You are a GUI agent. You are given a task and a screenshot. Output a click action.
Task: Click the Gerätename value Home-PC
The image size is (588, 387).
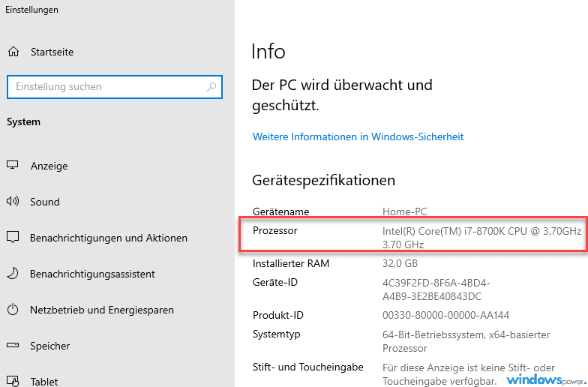pyautogui.click(x=405, y=211)
